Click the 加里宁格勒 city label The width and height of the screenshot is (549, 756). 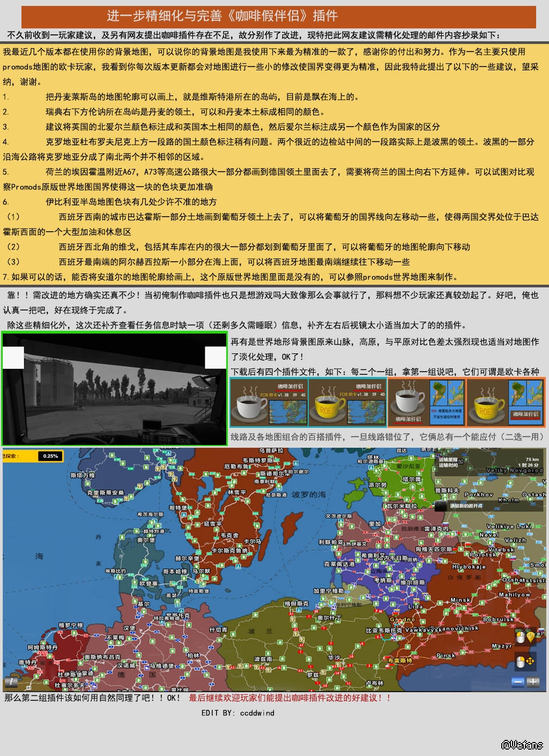coord(329,591)
